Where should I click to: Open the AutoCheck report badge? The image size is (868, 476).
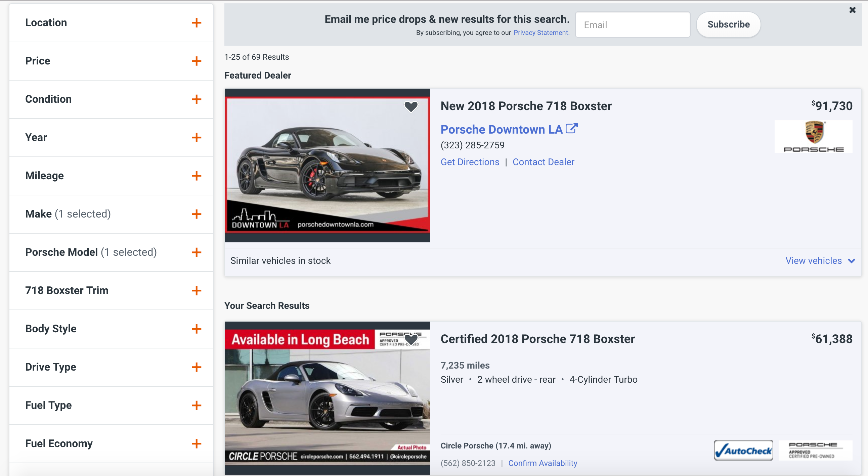click(743, 450)
